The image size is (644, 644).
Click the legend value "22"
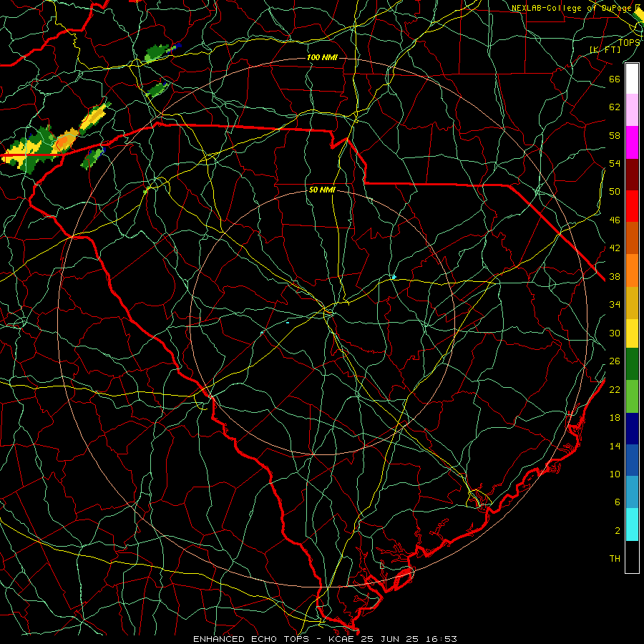pos(615,389)
